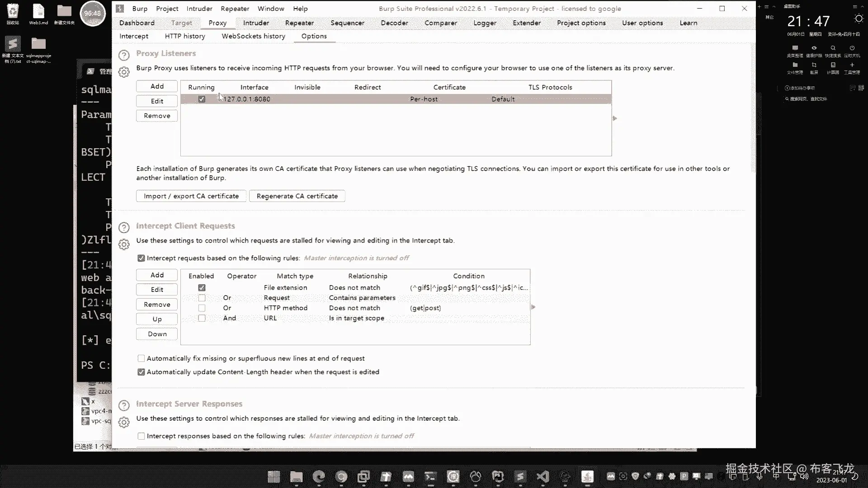Open Intercept Server Responses gear icon
This screenshot has height=488, width=868.
tap(124, 422)
